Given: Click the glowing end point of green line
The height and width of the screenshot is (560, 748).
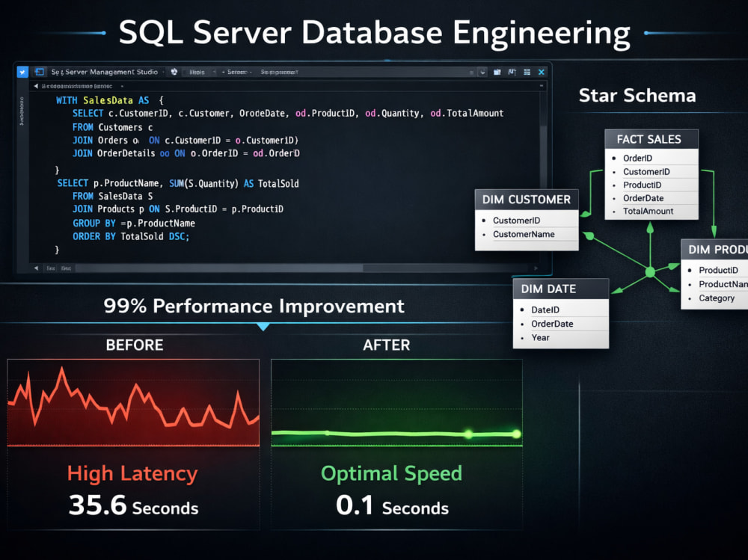Looking at the screenshot, I should pyautogui.click(x=517, y=434).
